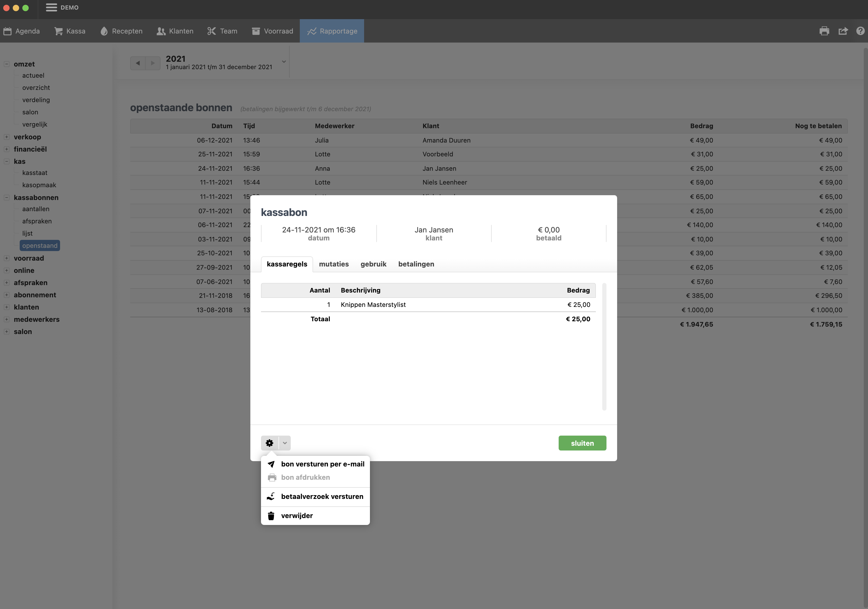Expand the verkoop tree section
The image size is (868, 609).
tap(6, 137)
